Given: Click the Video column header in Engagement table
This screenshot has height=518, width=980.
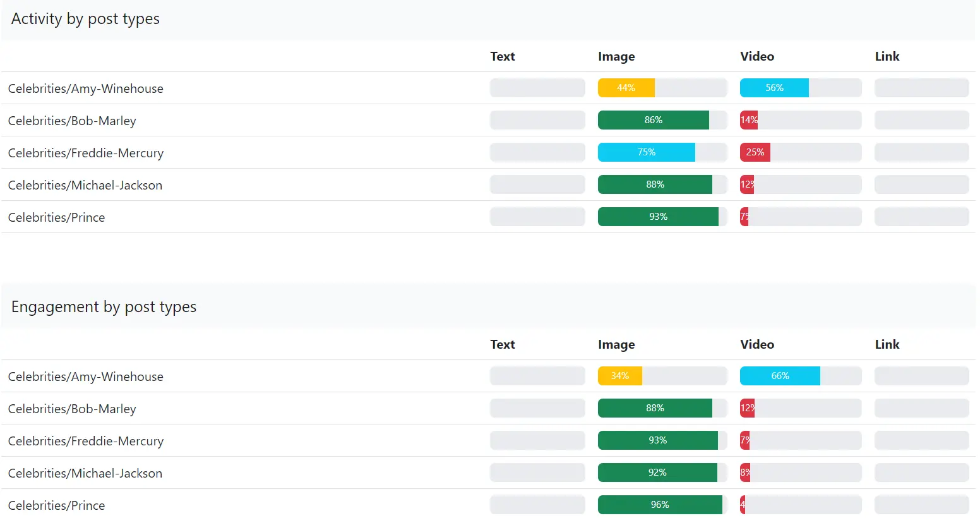Looking at the screenshot, I should (756, 344).
